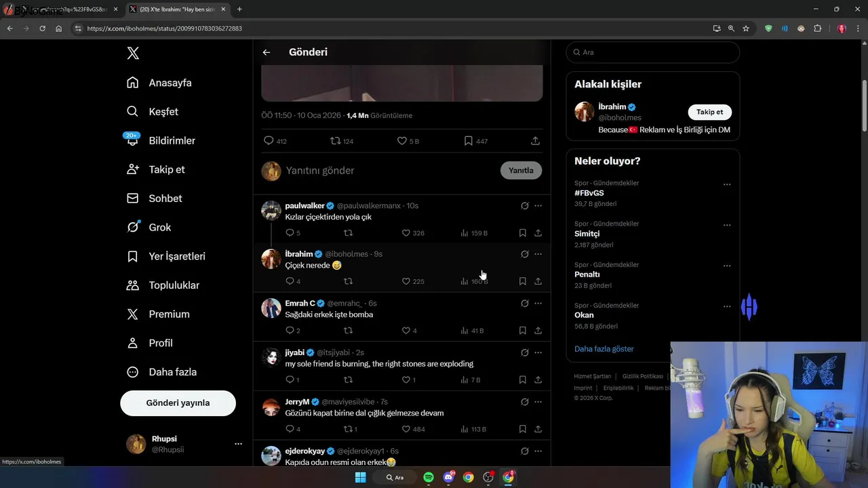Screen dimensions: 868x488
Task: Open Sohbet in the sidebar
Action: tap(155, 199)
